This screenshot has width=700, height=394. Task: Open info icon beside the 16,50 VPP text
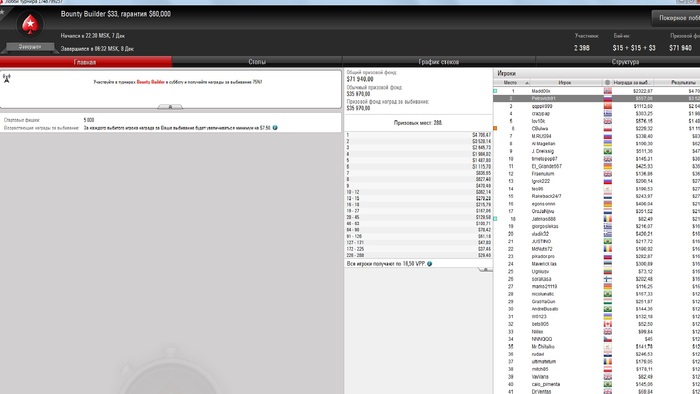coord(429,264)
